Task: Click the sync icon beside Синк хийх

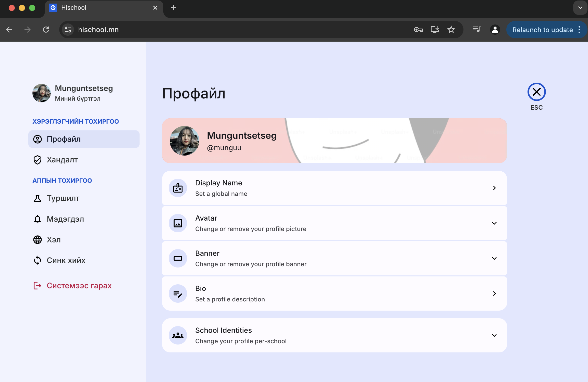Action: click(38, 260)
